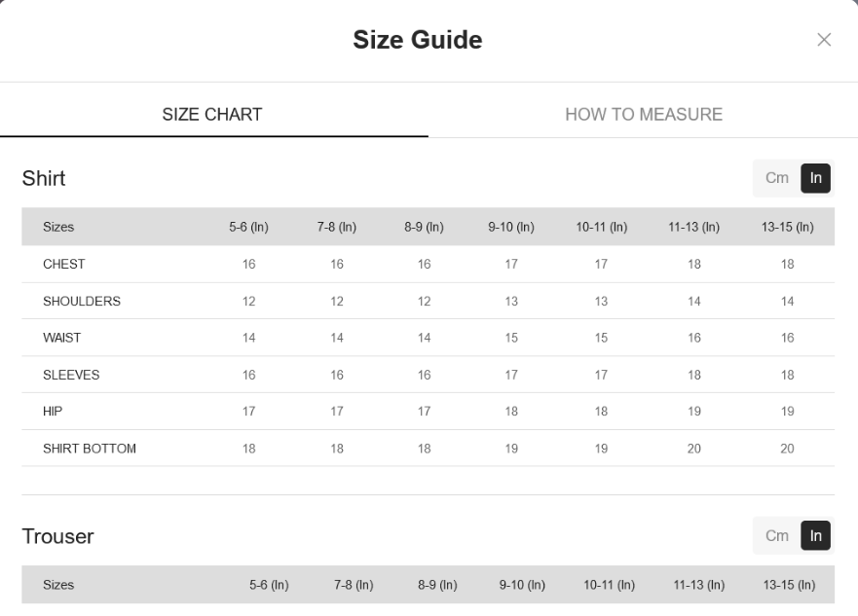The width and height of the screenshot is (858, 616).
Task: Select the WAIST row label
Action: [x=61, y=338]
